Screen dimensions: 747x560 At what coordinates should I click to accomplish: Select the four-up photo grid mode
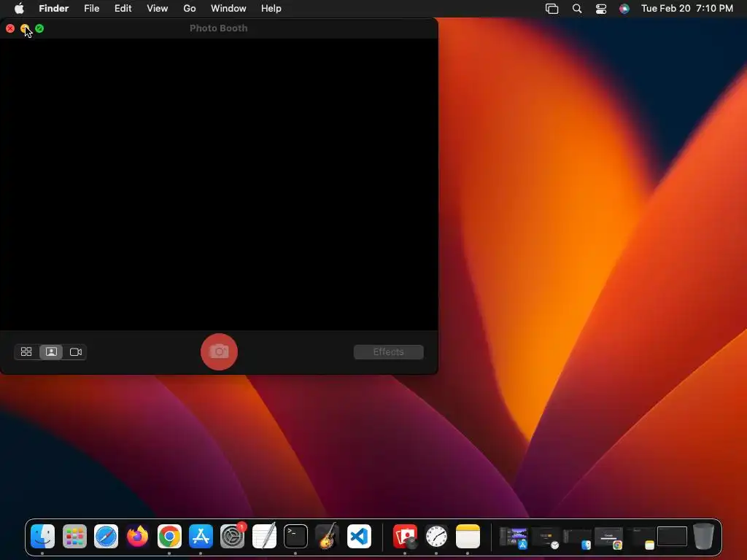pyautogui.click(x=26, y=352)
